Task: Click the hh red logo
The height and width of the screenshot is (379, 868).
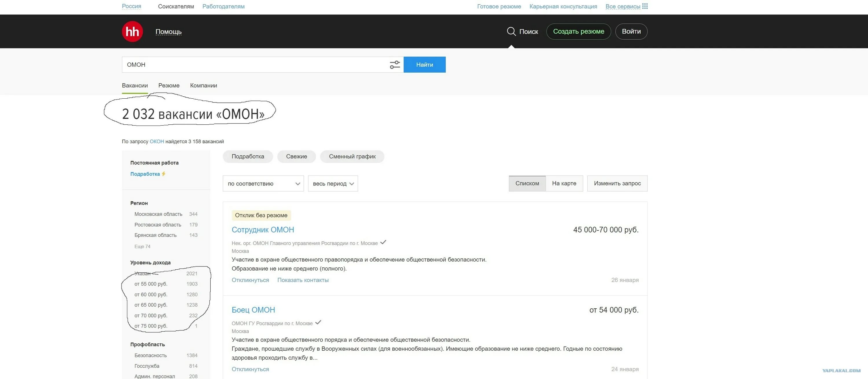Action: tap(133, 31)
